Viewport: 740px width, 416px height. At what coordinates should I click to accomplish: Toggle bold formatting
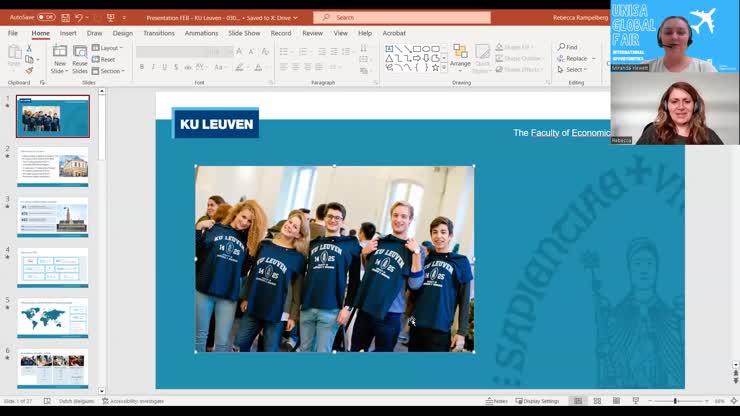pos(142,67)
